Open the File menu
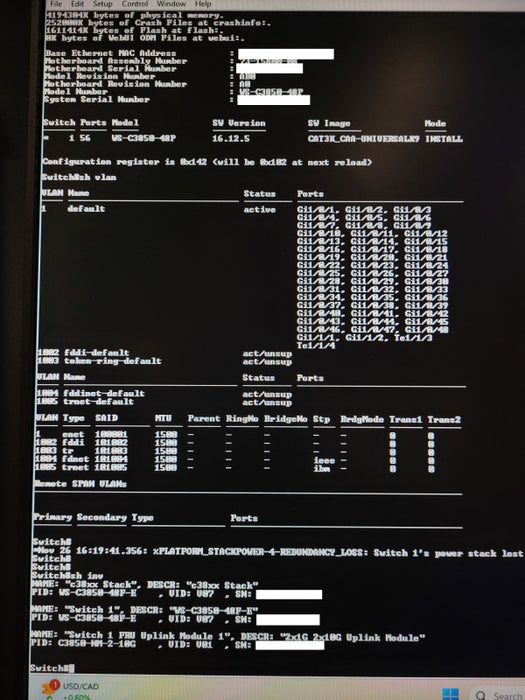This screenshot has height=700, width=525. tap(56, 4)
